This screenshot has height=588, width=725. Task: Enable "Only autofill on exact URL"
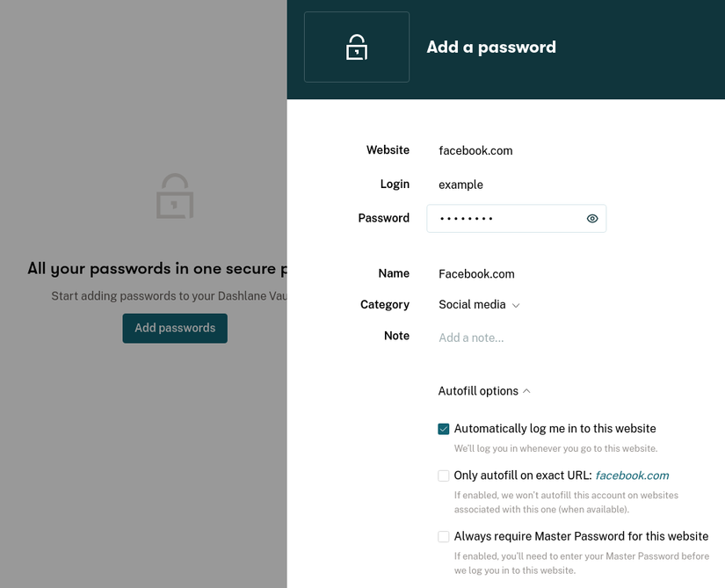click(443, 475)
